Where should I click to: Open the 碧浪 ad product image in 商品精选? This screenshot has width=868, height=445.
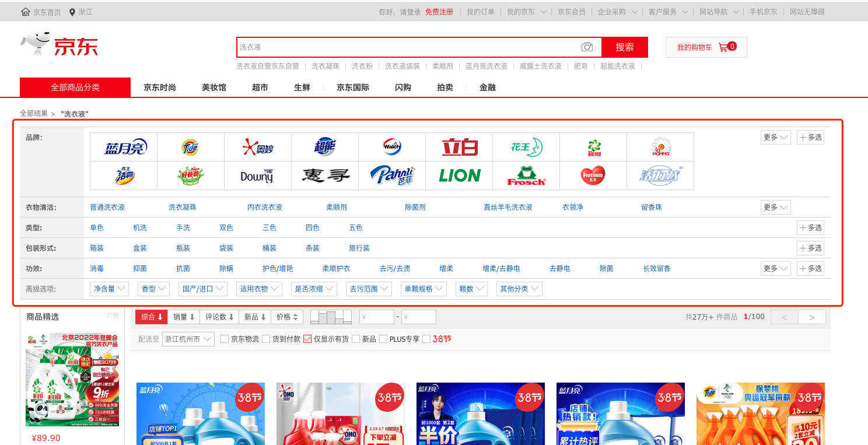[72, 380]
